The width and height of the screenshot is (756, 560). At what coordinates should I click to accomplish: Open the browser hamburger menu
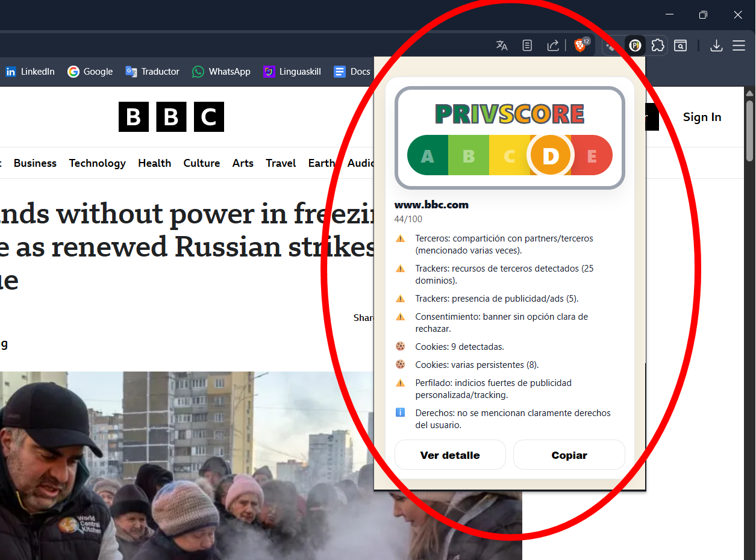pyautogui.click(x=739, y=45)
